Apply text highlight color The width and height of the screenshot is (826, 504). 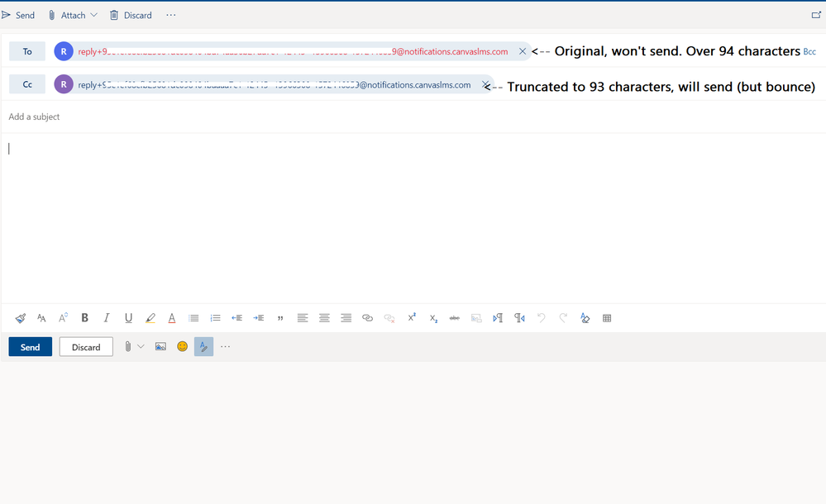click(x=150, y=318)
